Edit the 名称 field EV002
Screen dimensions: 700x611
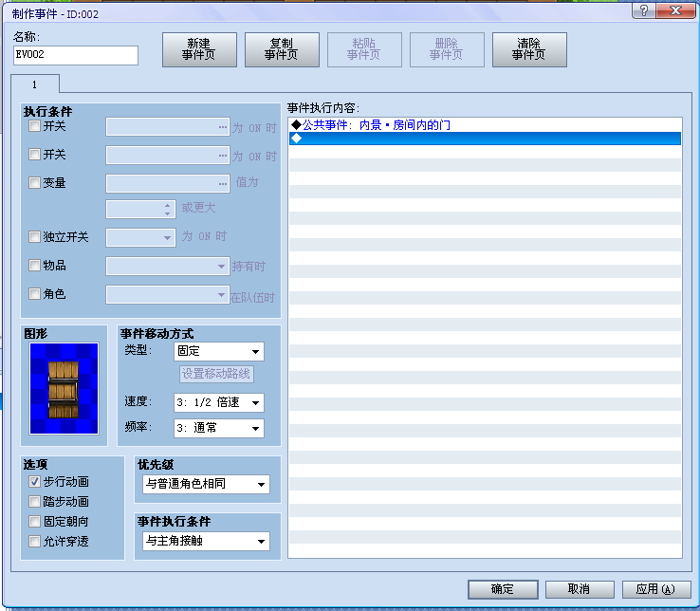coord(76,55)
